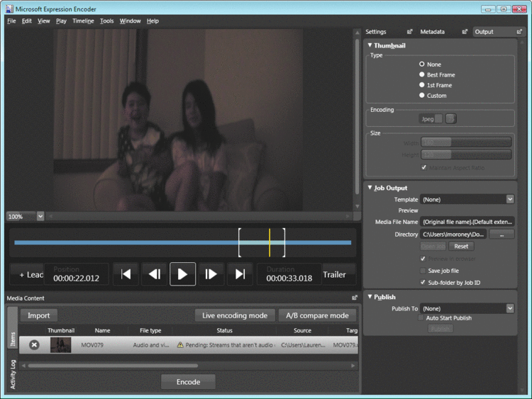Step back one frame
The height and width of the screenshot is (399, 532).
155,274
